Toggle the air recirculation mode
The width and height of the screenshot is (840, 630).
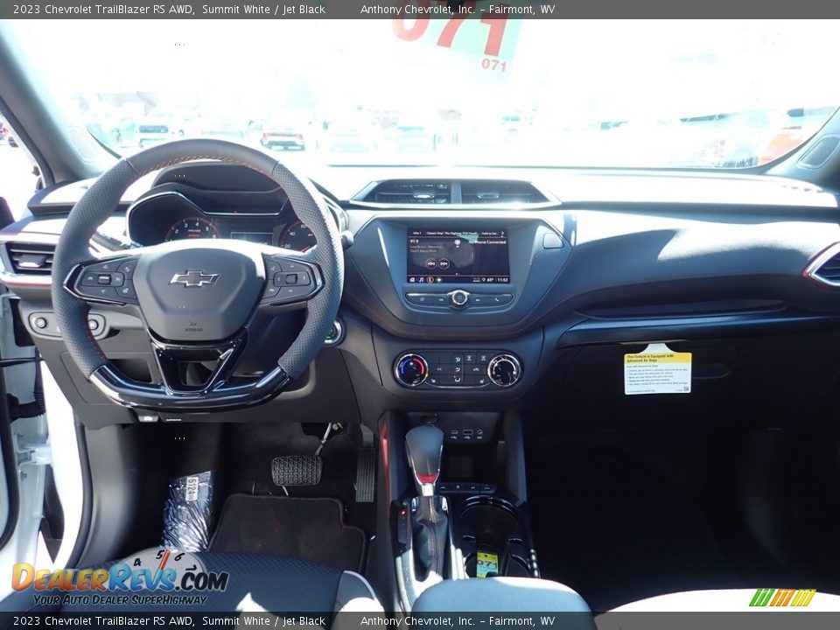pos(476,369)
